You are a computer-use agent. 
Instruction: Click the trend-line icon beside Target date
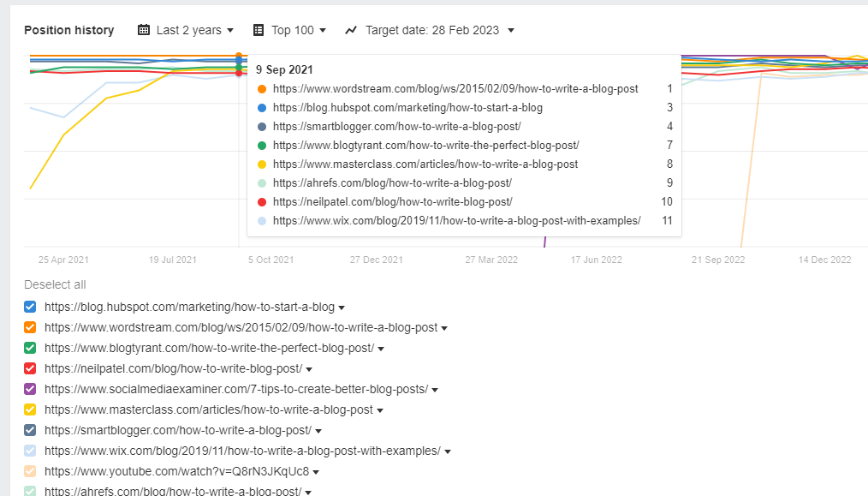[x=351, y=29]
